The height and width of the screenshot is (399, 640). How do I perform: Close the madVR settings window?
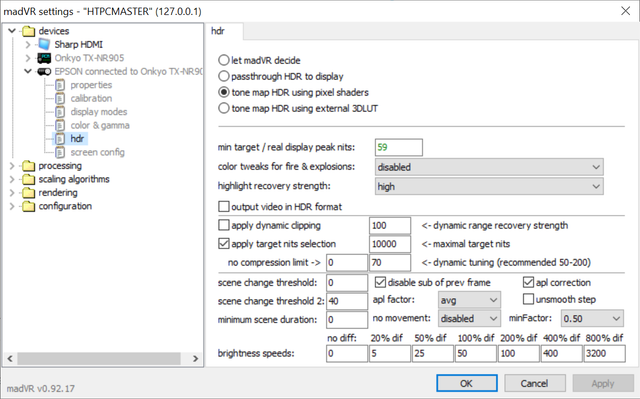coord(625,11)
